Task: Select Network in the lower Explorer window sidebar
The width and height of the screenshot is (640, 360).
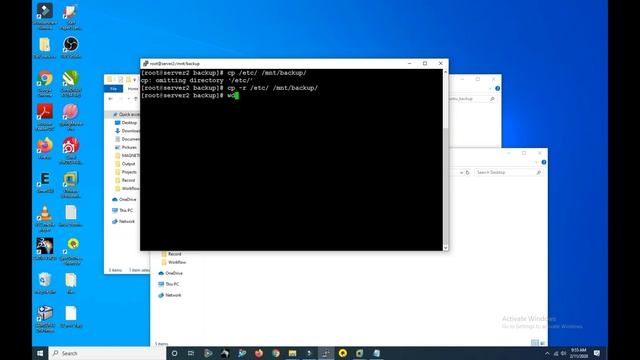Action: click(169, 295)
